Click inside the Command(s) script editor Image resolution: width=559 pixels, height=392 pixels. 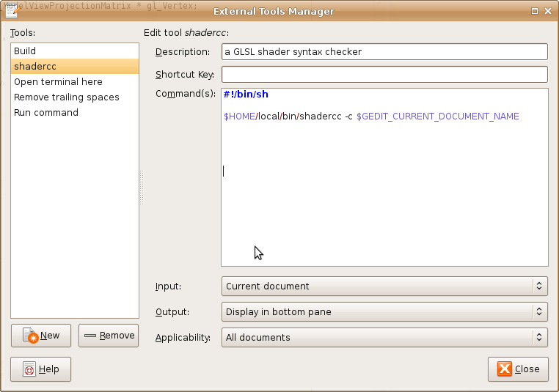tap(384, 205)
